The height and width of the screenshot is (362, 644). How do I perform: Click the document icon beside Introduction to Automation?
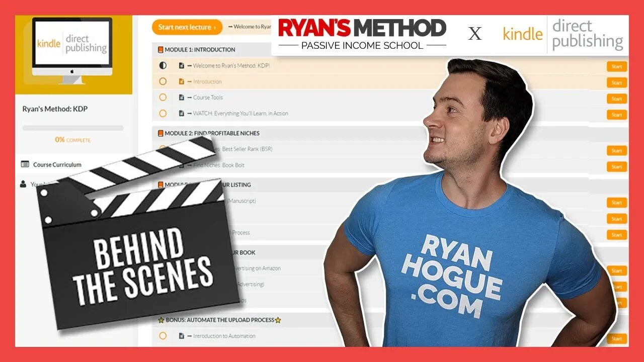pos(181,336)
